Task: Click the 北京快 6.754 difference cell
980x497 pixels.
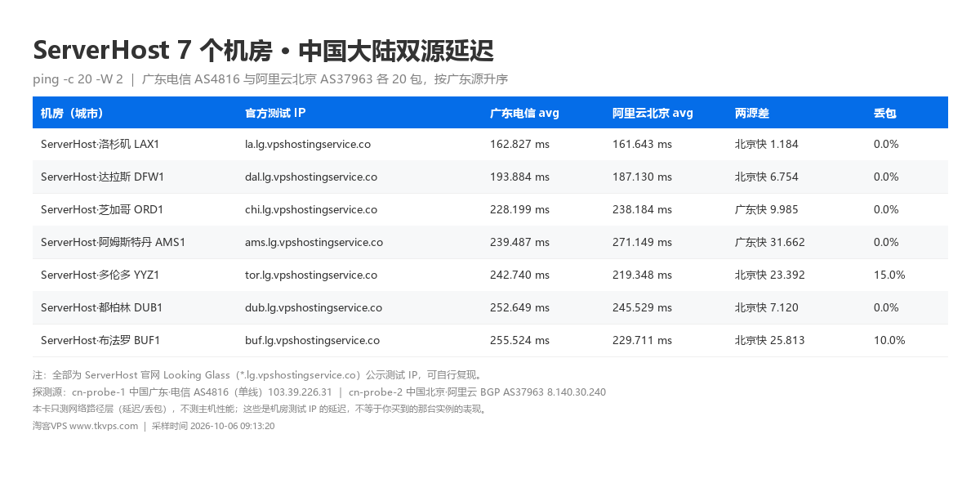Action: click(767, 177)
